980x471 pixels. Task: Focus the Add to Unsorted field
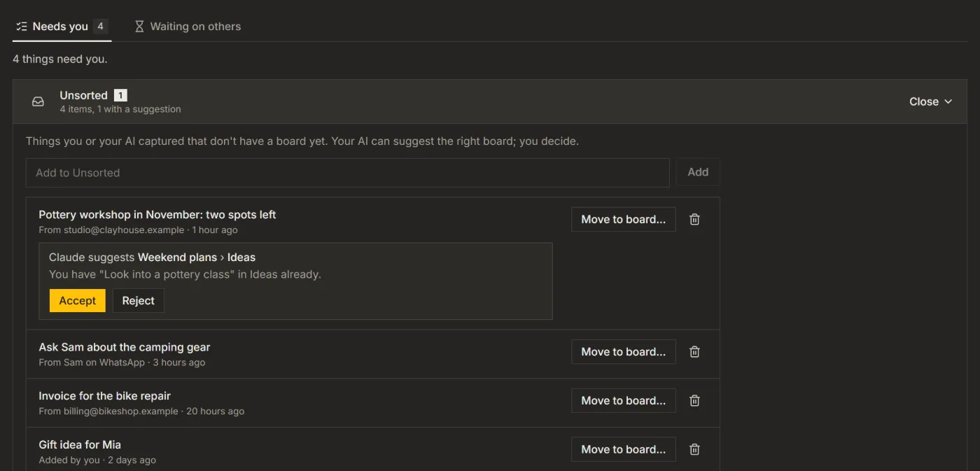pos(347,173)
